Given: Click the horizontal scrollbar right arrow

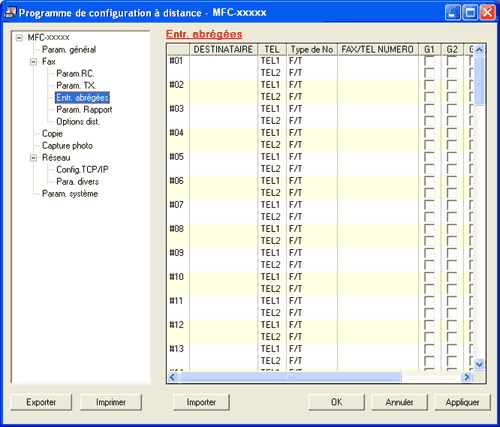Looking at the screenshot, I should (x=467, y=377).
